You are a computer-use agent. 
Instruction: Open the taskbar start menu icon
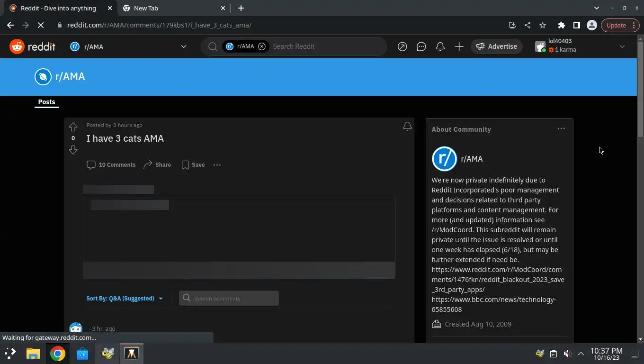pos(10,353)
